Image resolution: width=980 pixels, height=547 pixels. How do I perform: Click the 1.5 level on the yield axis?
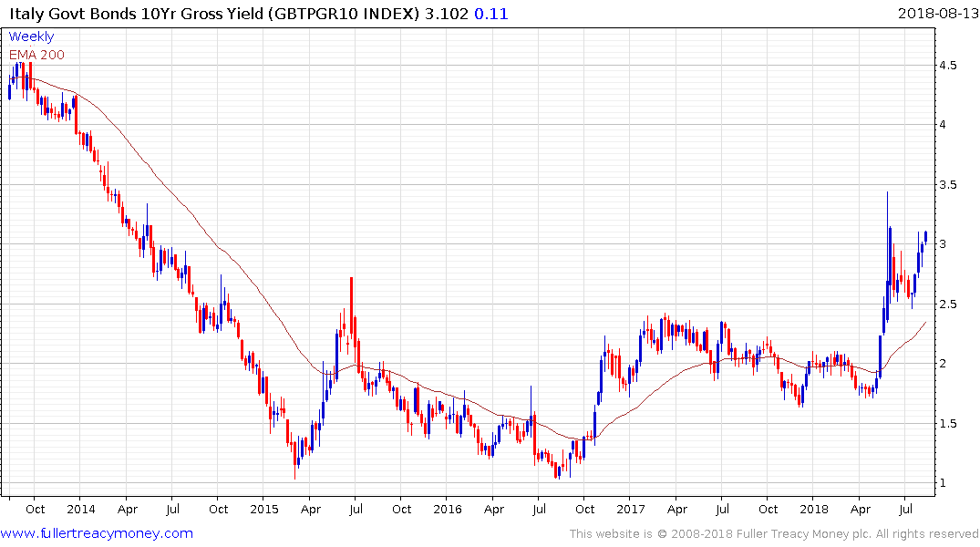pos(948,424)
